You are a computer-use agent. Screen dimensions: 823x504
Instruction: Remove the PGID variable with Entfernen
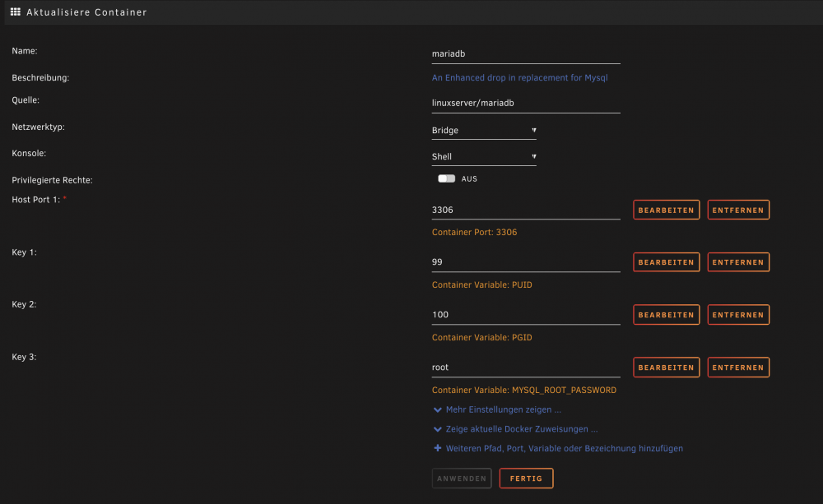point(738,315)
